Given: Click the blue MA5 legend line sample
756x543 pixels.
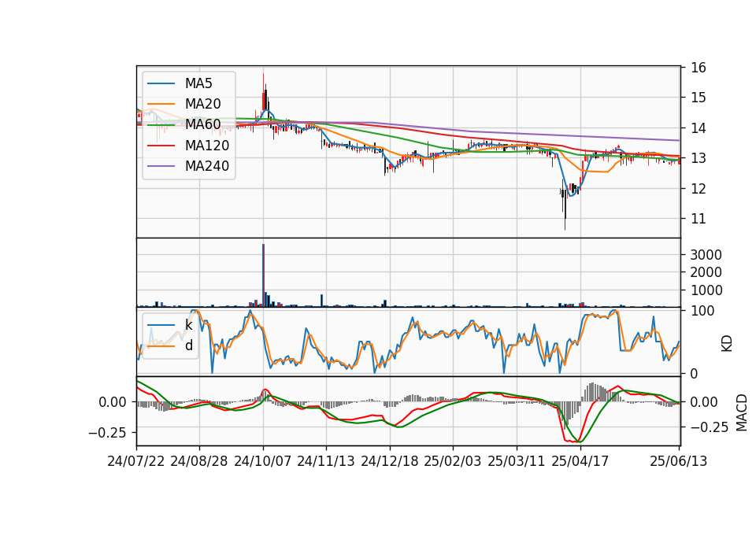Looking at the screenshot, I should tap(161, 83).
